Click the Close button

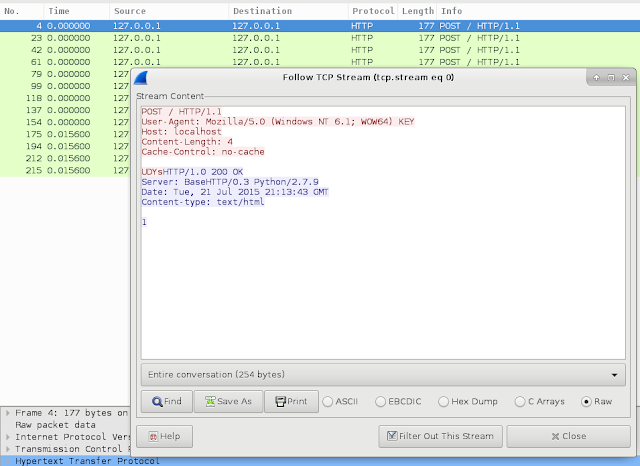[x=569, y=436]
